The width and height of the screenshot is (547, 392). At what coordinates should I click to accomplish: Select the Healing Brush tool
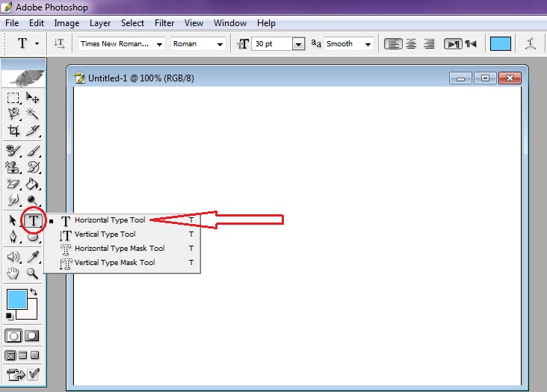tap(13, 151)
